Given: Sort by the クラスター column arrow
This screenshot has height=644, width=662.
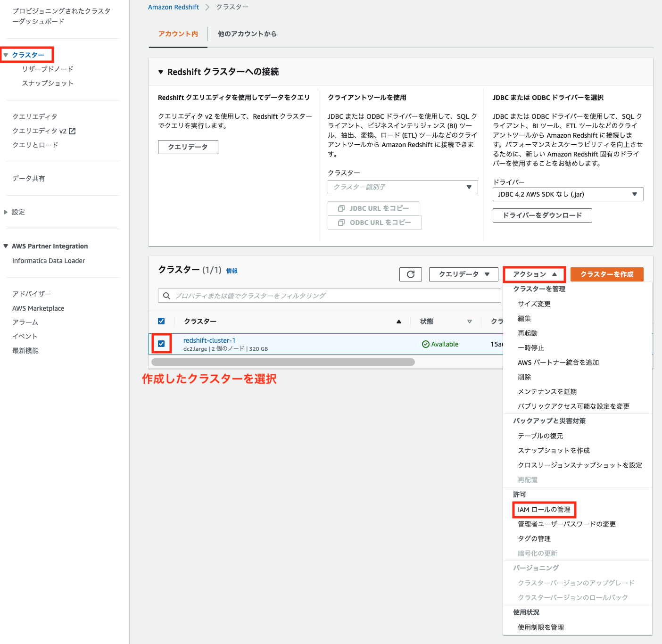Looking at the screenshot, I should [398, 321].
